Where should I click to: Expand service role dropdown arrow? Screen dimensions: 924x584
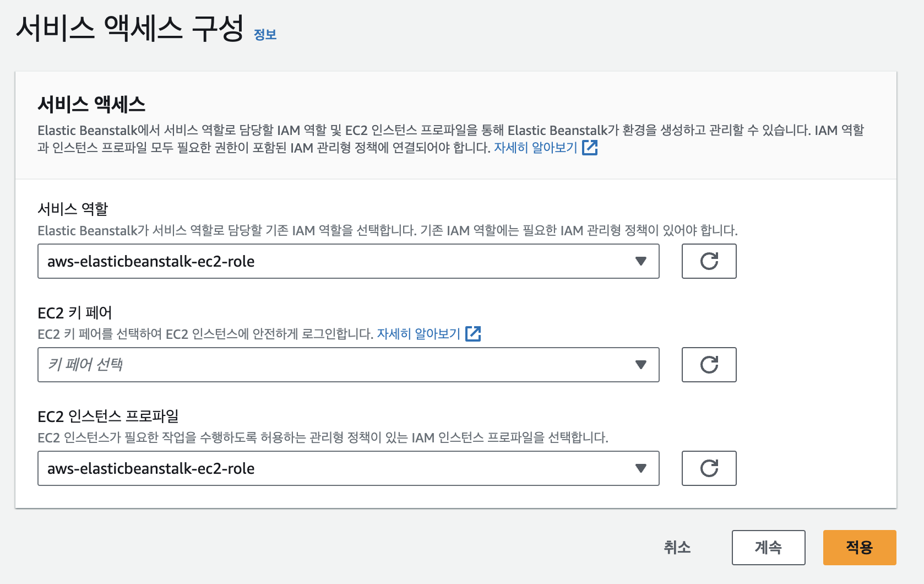(640, 261)
